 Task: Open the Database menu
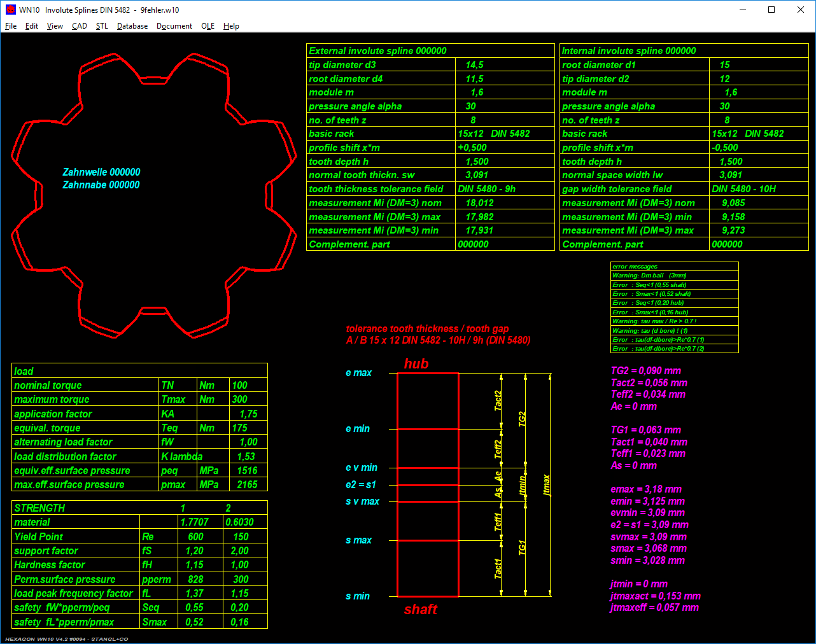132,26
